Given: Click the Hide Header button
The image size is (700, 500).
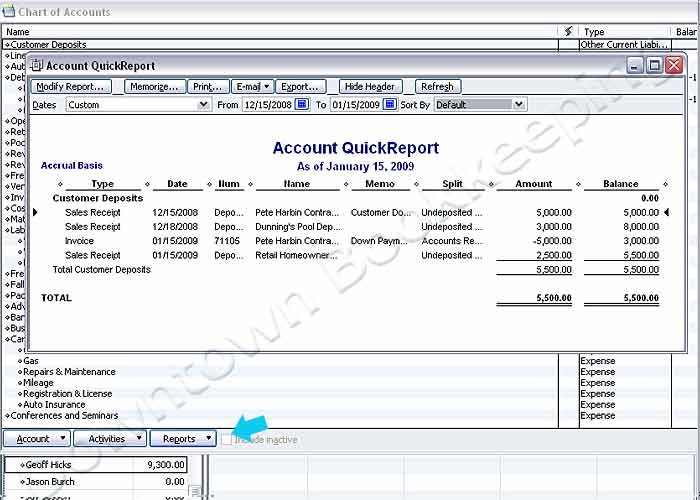Looking at the screenshot, I should pos(370,87).
